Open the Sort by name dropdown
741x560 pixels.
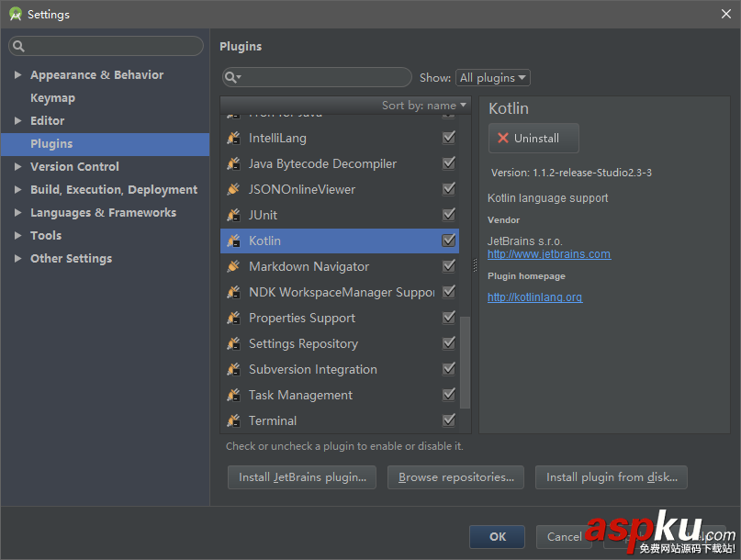click(424, 106)
